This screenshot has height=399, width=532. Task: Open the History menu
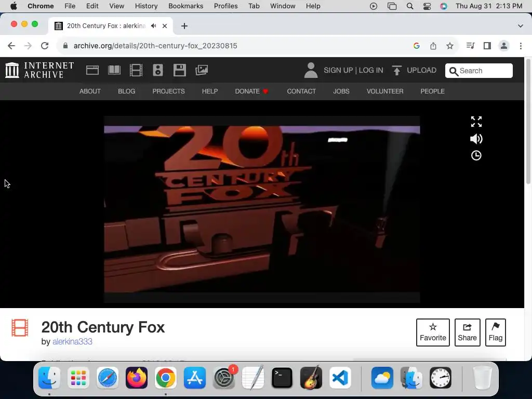146,6
